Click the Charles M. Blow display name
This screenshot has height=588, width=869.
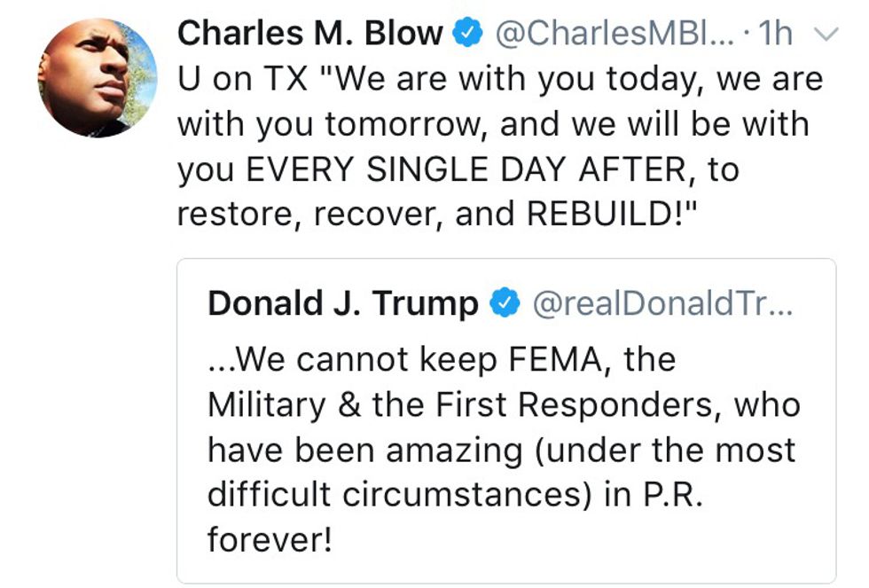(x=309, y=34)
